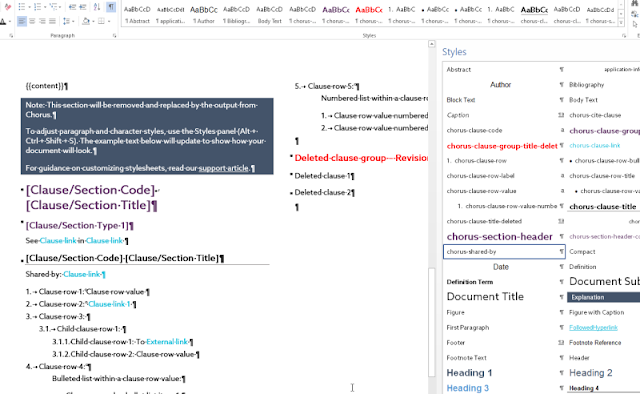Click the document scrollbar up arrow
This screenshot has height=394, width=640.
(432, 44)
